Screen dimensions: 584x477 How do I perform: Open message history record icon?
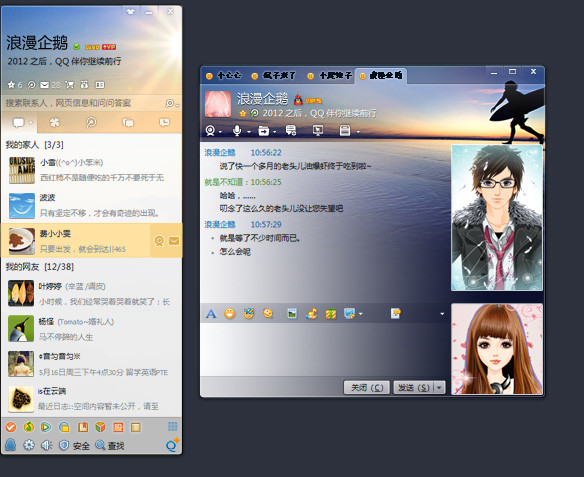coord(396,314)
